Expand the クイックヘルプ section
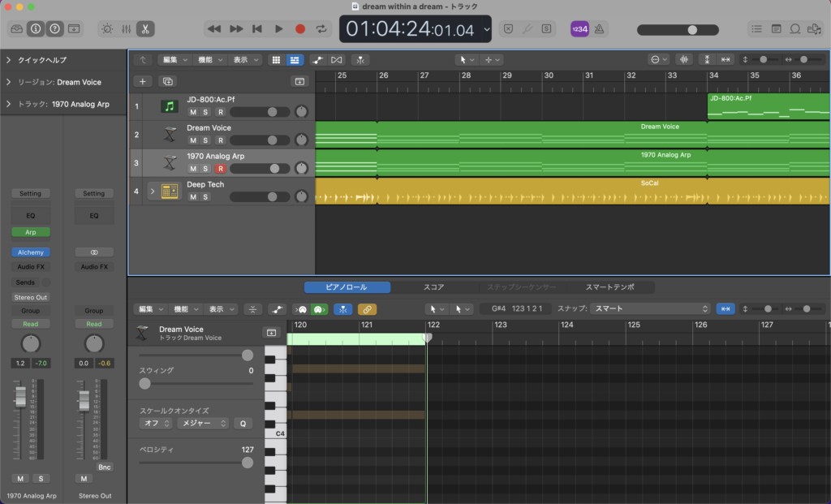This screenshot has width=831, height=504. point(9,60)
